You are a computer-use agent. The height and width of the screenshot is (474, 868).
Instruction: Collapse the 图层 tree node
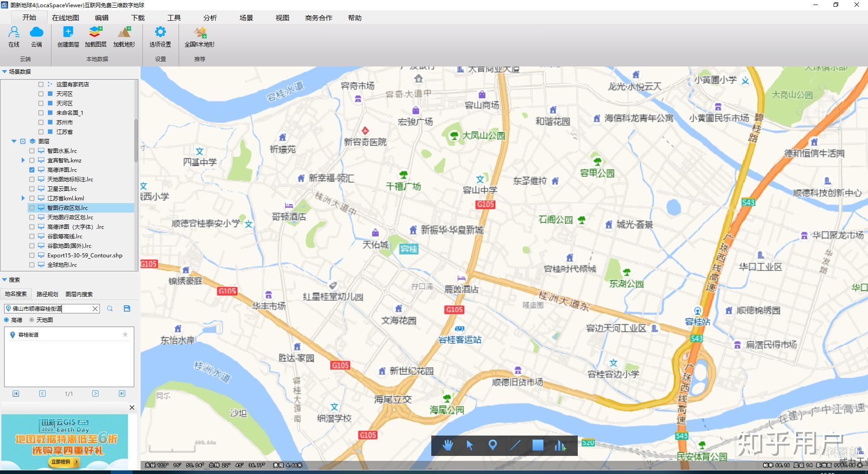click(x=14, y=141)
